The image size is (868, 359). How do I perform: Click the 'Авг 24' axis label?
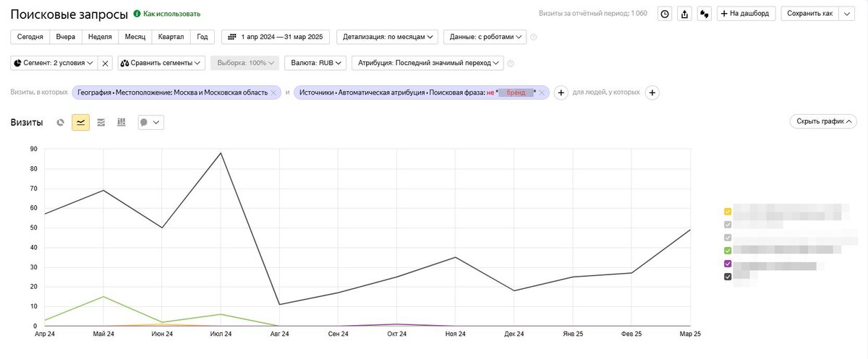(x=279, y=334)
